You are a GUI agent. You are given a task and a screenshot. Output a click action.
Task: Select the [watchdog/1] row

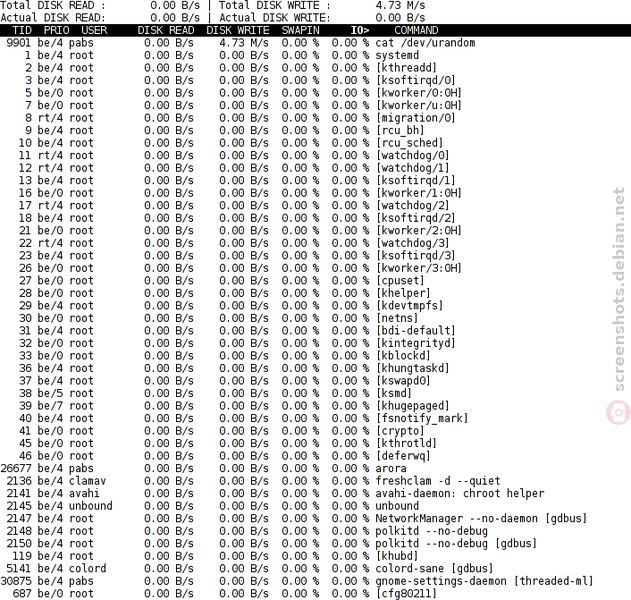click(316, 168)
